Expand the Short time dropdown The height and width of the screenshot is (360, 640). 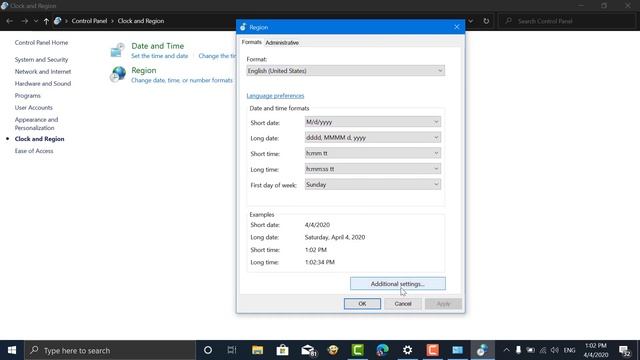[x=373, y=153]
